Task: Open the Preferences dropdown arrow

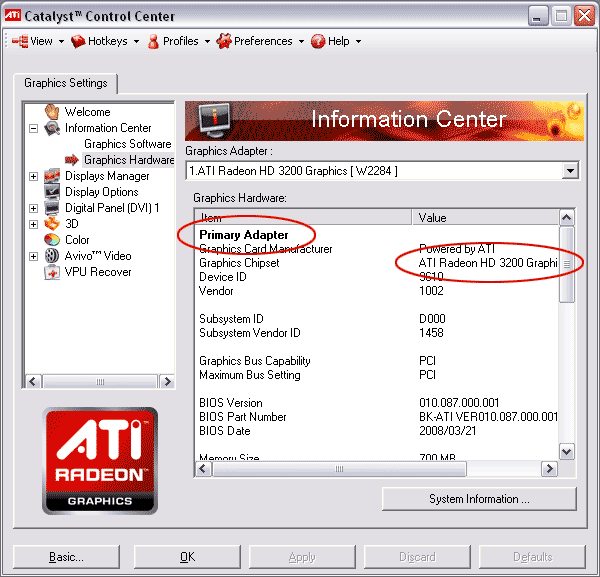Action: (x=301, y=41)
